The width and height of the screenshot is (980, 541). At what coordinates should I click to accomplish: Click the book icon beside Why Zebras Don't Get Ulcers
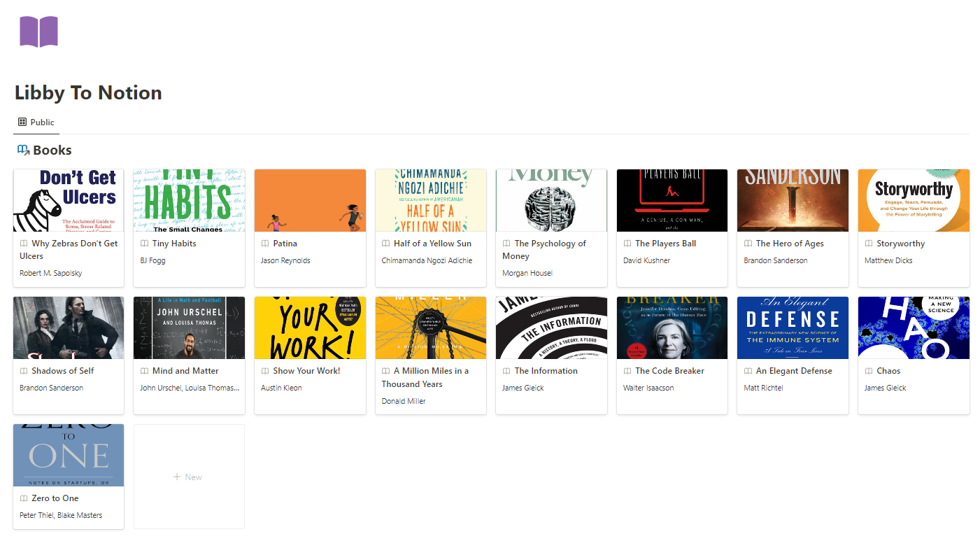(24, 244)
